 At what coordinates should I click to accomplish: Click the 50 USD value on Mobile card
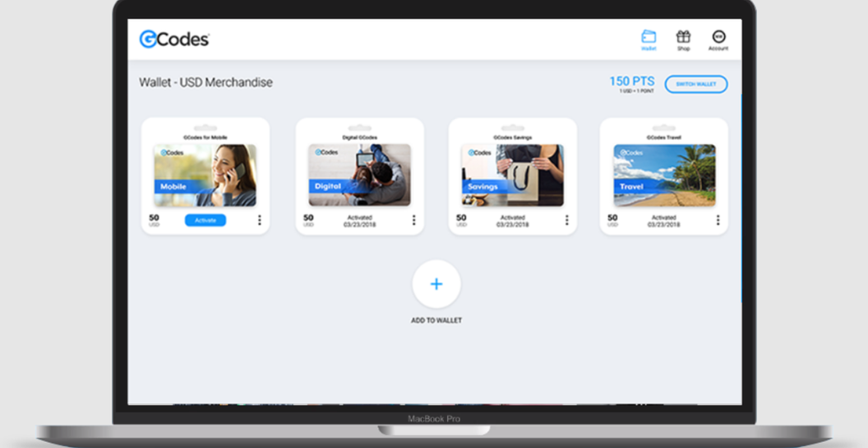[154, 221]
